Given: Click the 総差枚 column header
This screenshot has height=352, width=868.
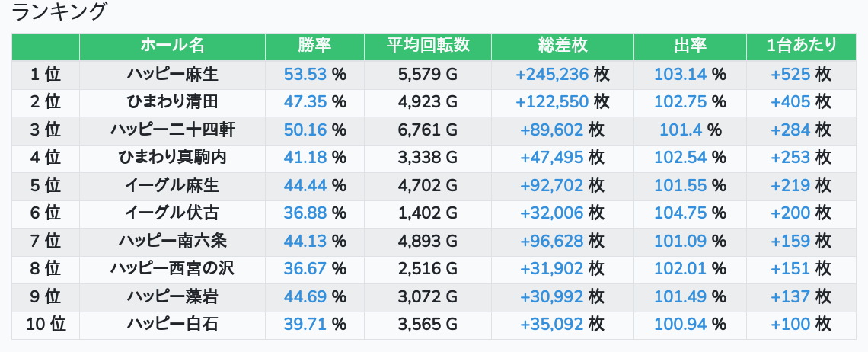Looking at the screenshot, I should 562,46.
